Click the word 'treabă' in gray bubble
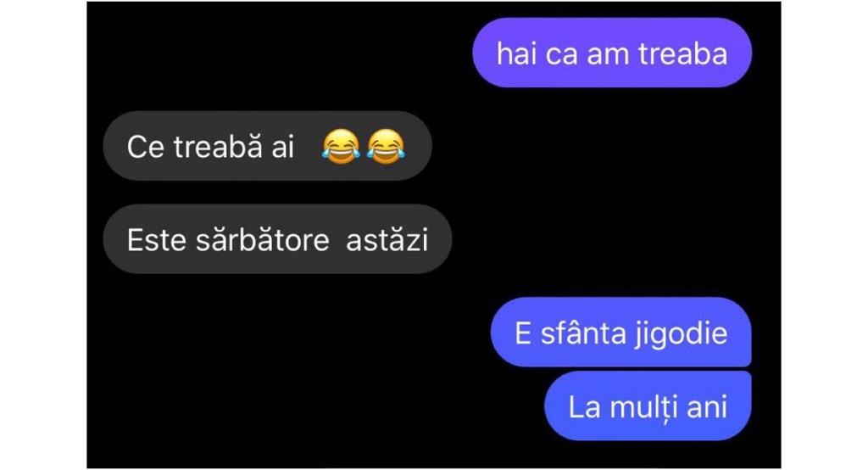Image resolution: width=868 pixels, height=470 pixels. 218,147
